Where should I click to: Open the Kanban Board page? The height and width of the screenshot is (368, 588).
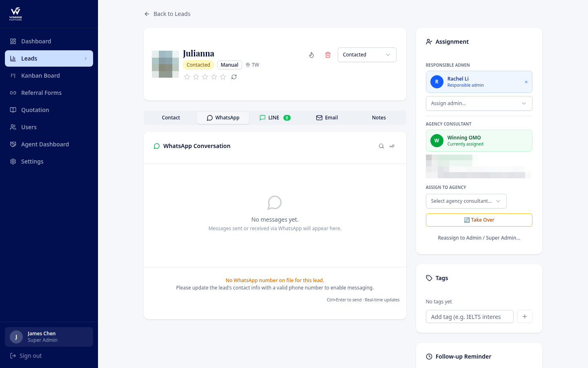tap(49, 76)
